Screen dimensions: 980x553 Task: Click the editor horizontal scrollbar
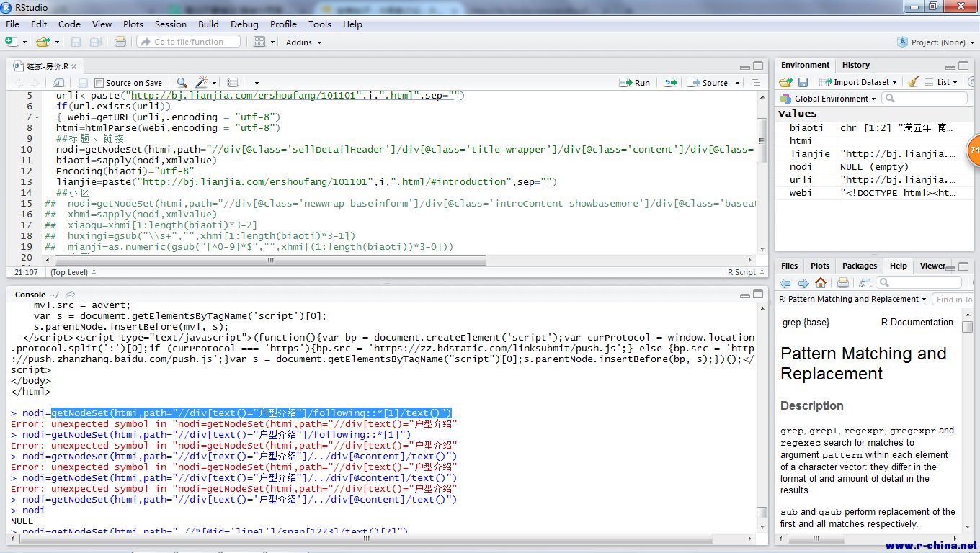coord(270,260)
